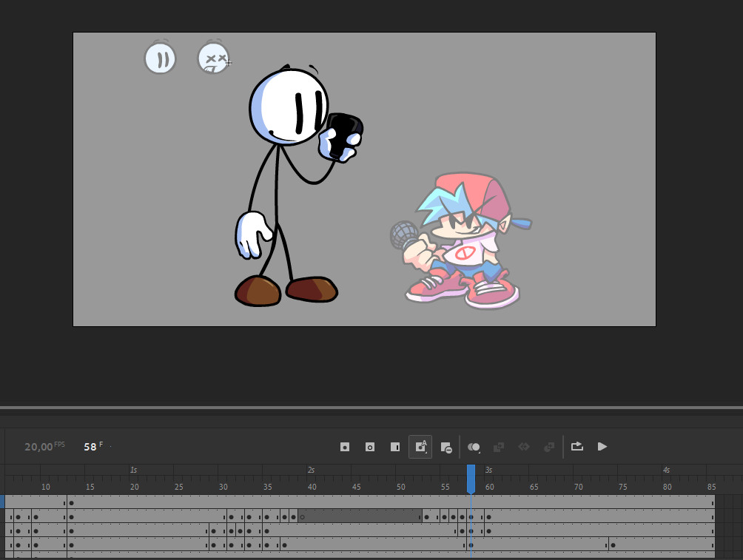Click the Henry Stickmin character's head on stage
Image resolution: width=743 pixels, height=560 pixels.
288,106
